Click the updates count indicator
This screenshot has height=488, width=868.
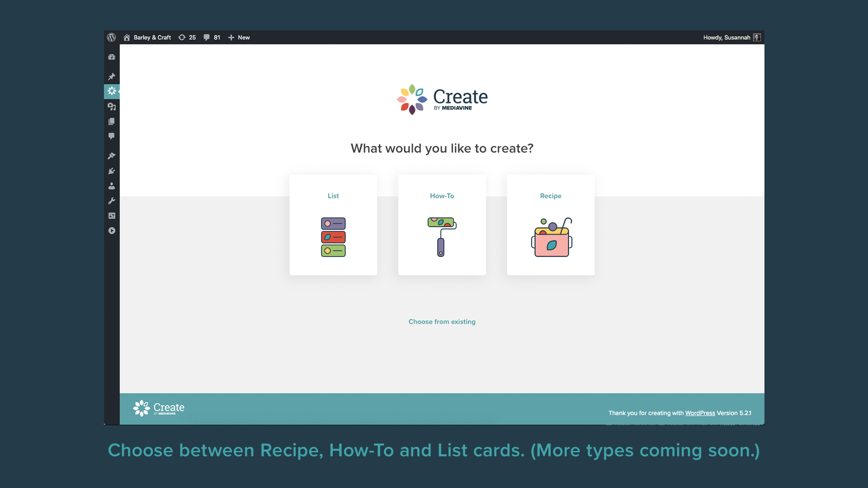187,37
